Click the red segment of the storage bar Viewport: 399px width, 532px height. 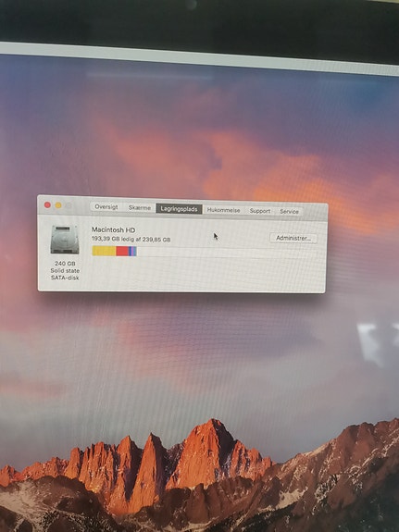click(x=122, y=251)
